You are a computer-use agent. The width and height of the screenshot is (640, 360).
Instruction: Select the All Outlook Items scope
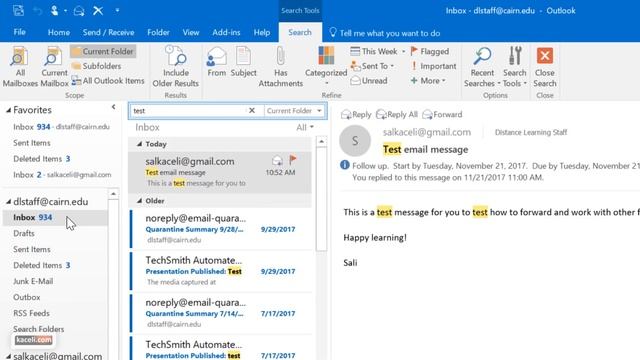point(108,81)
